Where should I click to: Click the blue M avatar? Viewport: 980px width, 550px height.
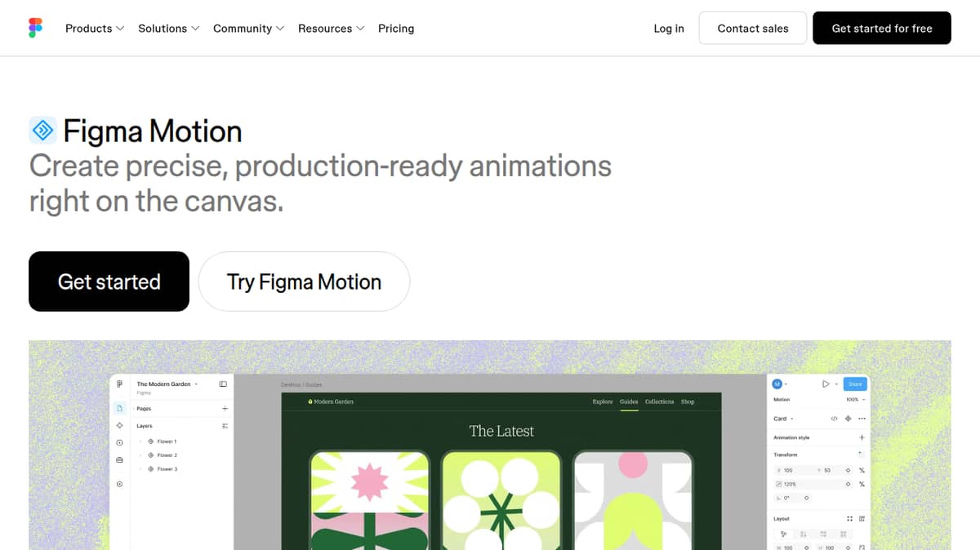click(777, 384)
